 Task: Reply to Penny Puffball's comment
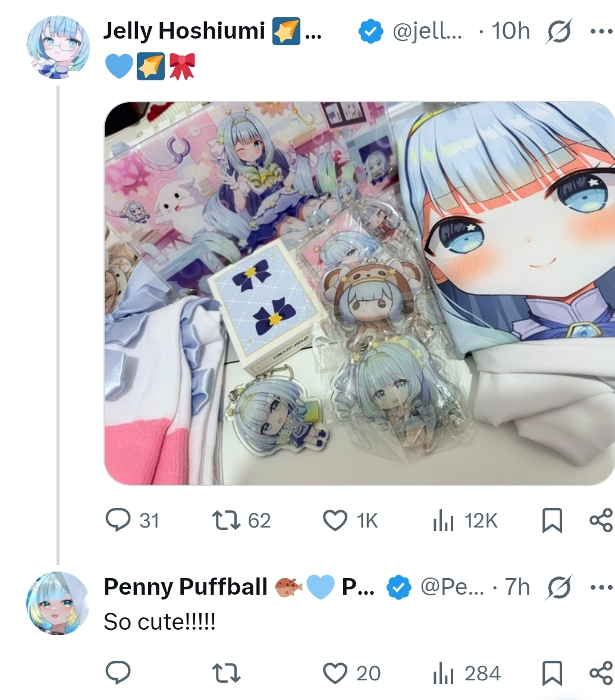[118, 673]
